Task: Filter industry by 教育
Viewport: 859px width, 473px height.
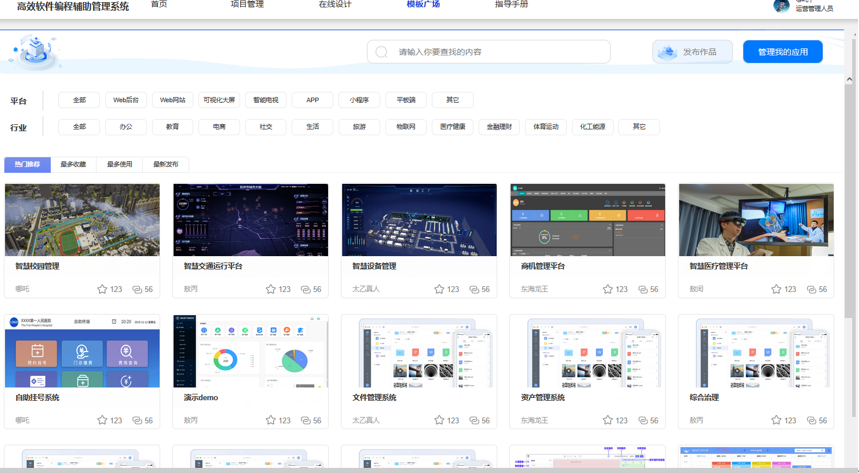Action: (x=173, y=127)
